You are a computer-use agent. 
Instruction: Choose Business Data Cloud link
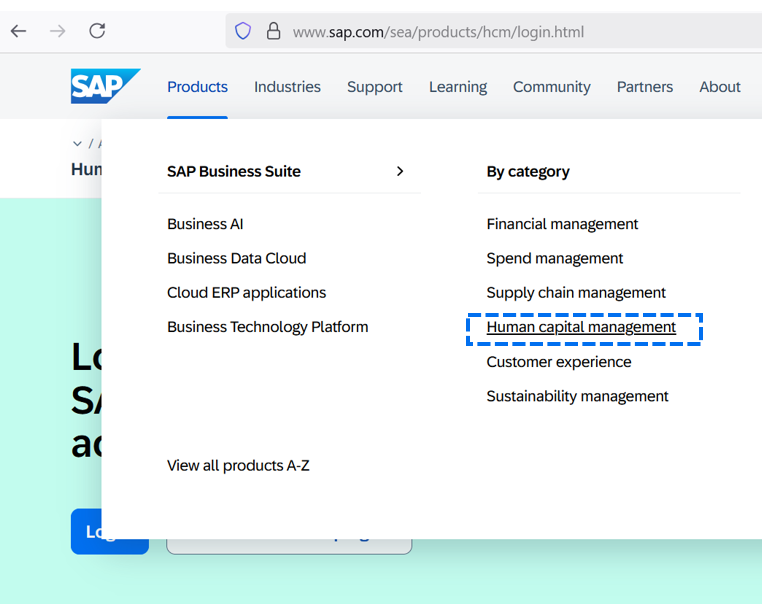[236, 258]
